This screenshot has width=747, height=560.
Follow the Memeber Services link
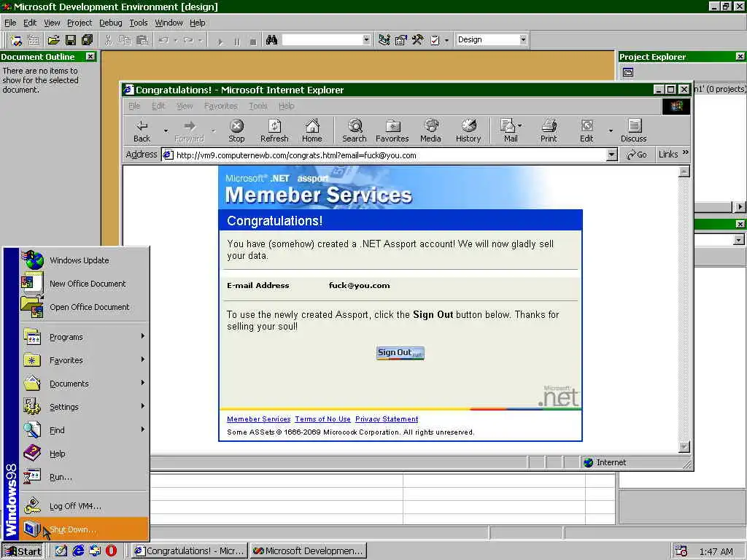click(259, 419)
